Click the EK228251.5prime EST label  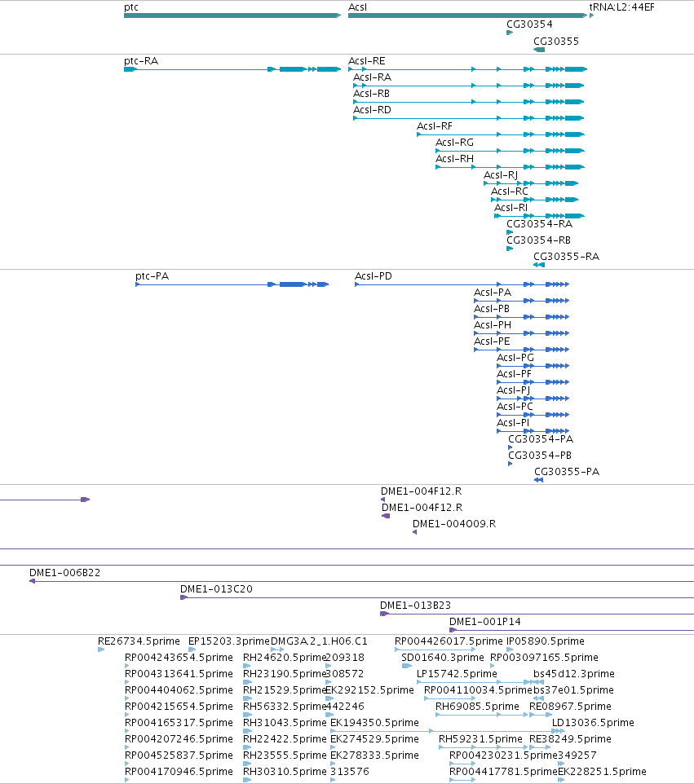[603, 771]
